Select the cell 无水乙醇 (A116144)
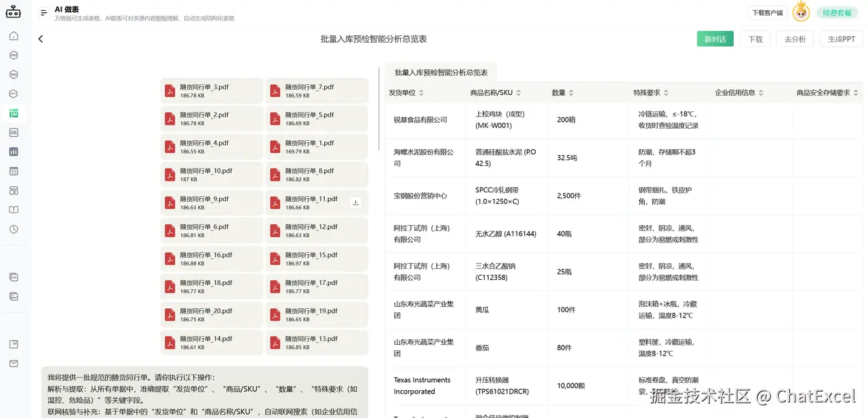This screenshot has width=868, height=418. (507, 234)
